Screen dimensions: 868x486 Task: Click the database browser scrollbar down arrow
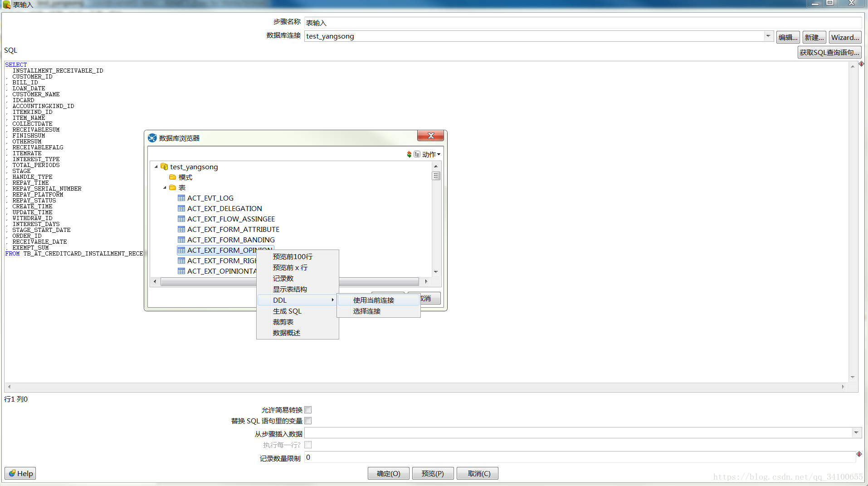pos(436,272)
